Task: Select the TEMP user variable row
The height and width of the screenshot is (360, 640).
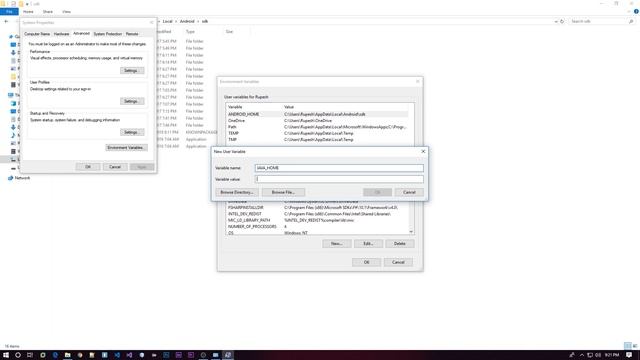Action: [x=317, y=133]
